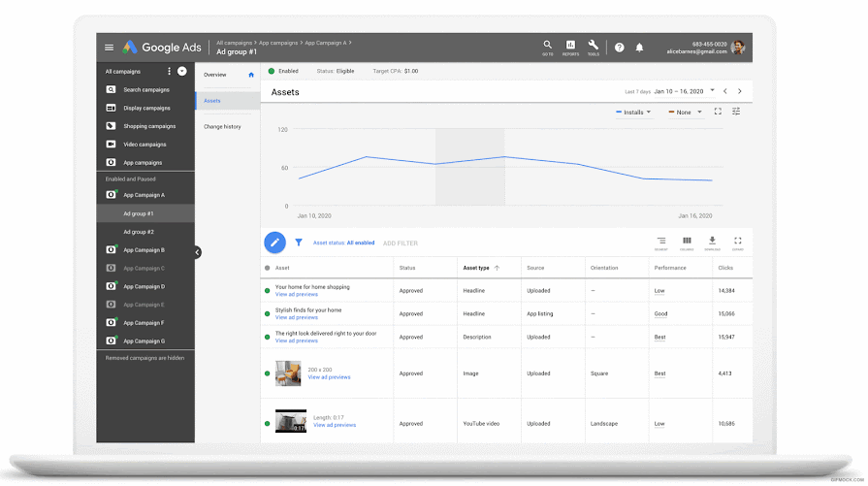Switch to the Change history tab

click(x=222, y=127)
